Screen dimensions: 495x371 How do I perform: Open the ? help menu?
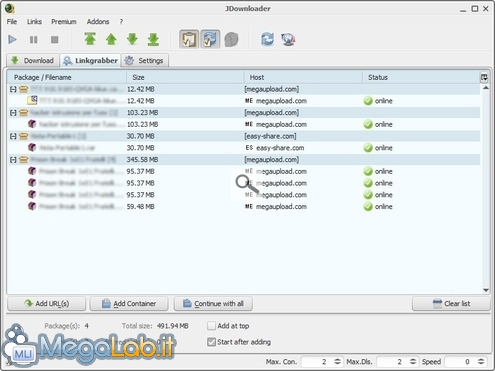coord(121,22)
